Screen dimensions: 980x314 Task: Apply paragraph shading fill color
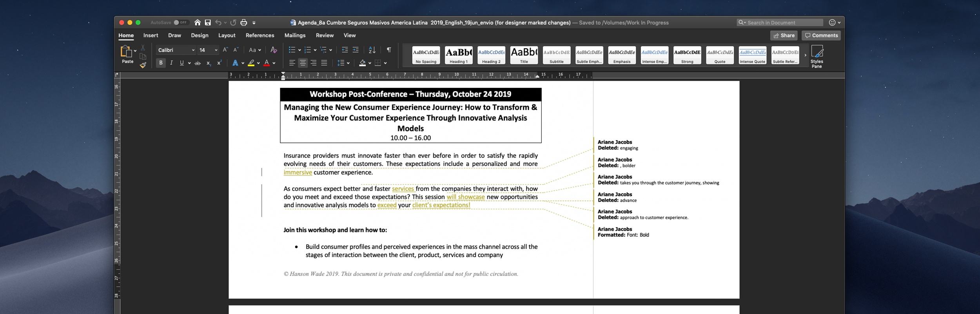coord(363,63)
